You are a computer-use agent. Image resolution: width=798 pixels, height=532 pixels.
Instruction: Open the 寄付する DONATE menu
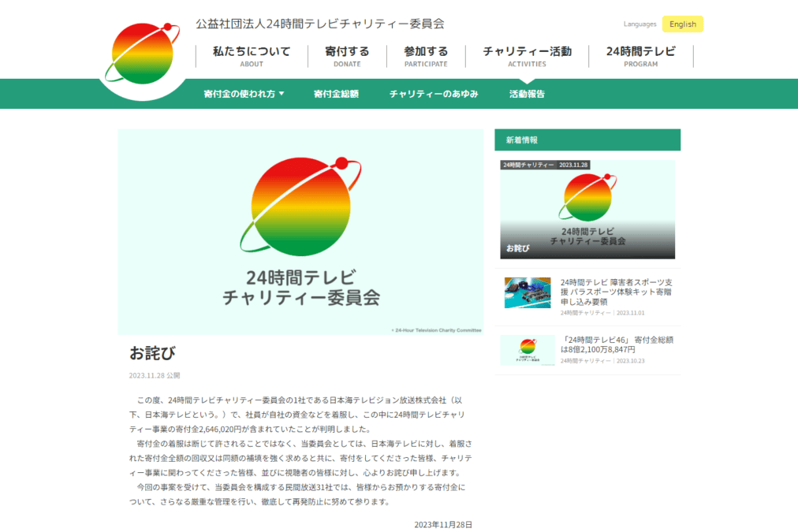click(x=347, y=55)
